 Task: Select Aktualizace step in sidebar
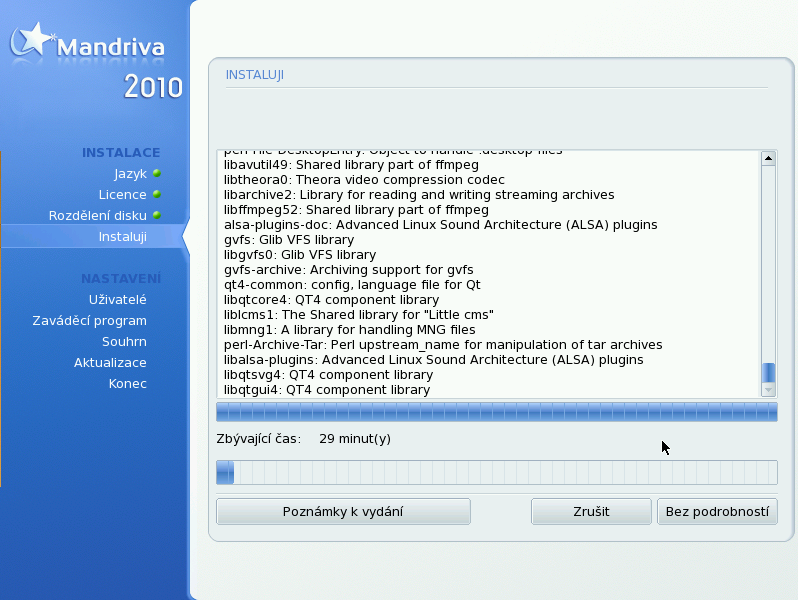point(110,362)
